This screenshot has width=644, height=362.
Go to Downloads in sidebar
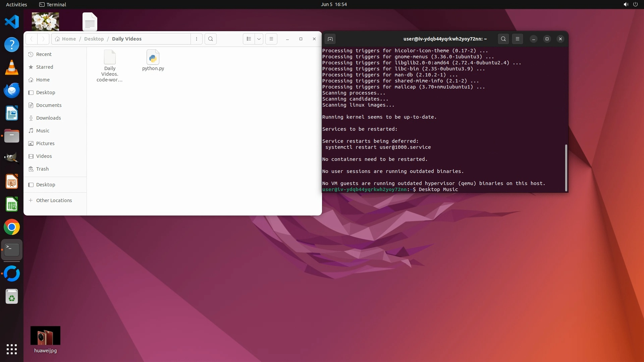point(48,118)
